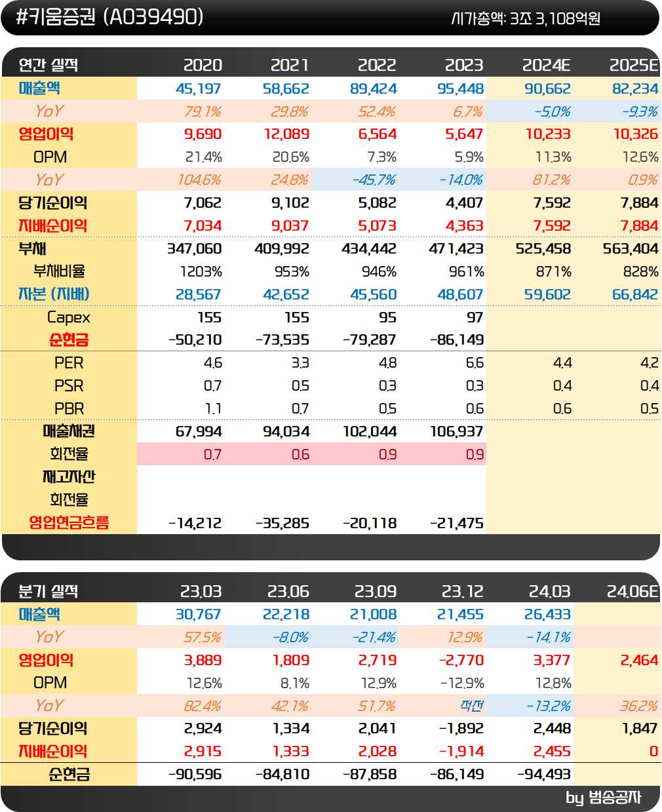Screen dimensions: 662x812
Task: Click the 23.03 quarter column header
Action: tap(201, 591)
